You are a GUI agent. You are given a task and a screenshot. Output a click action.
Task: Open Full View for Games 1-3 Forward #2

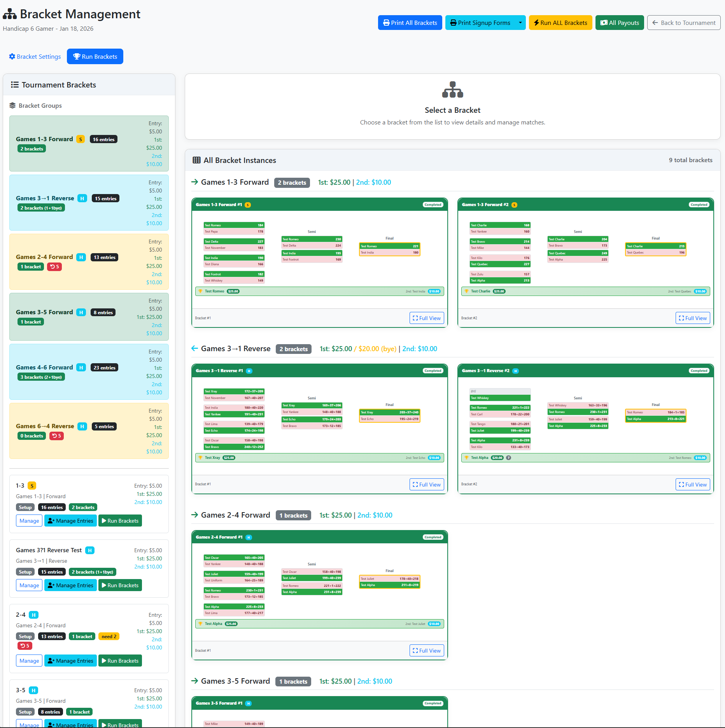(692, 318)
